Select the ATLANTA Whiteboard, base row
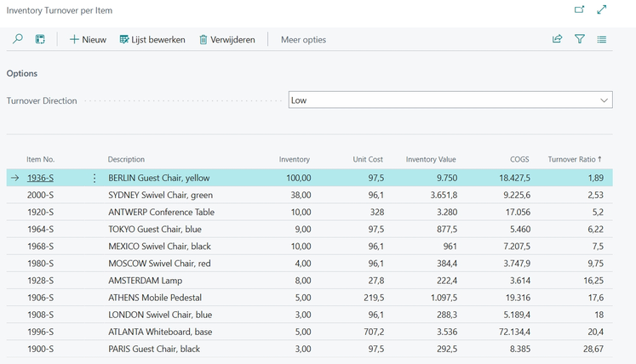 coord(160,332)
